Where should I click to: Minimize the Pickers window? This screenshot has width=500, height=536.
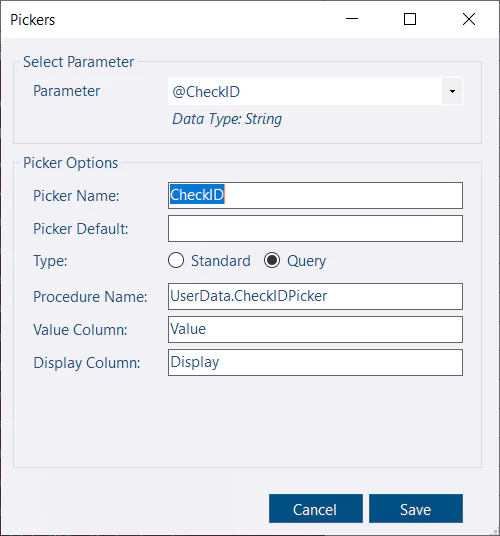click(x=352, y=19)
